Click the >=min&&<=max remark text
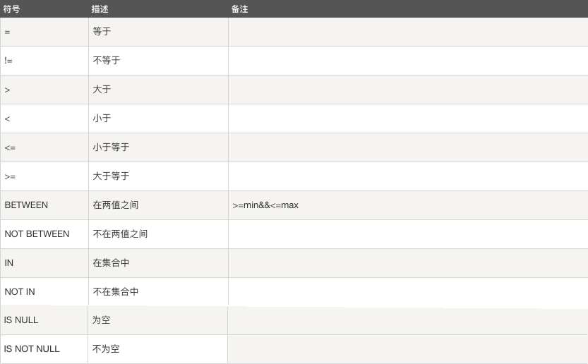Screen dimensions: 588x364 tap(265, 205)
